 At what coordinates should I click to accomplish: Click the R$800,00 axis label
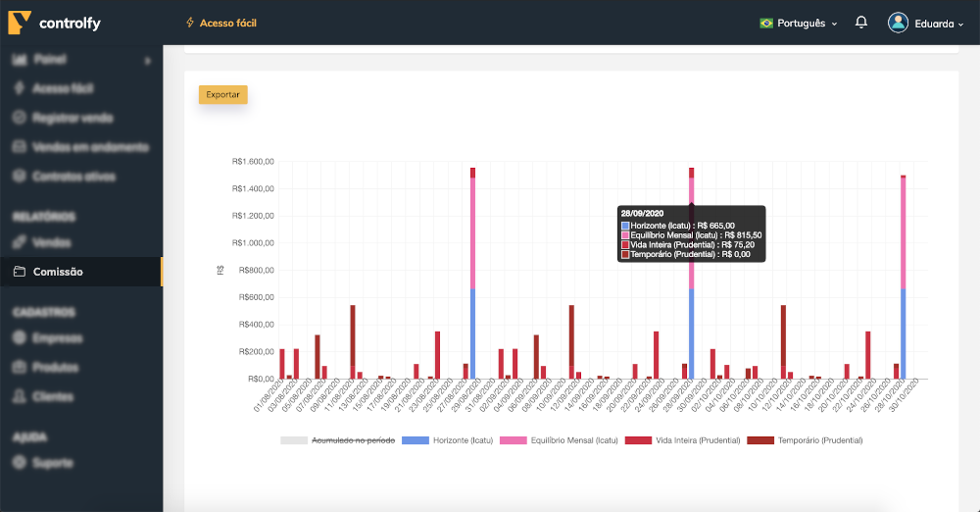pyautogui.click(x=256, y=271)
